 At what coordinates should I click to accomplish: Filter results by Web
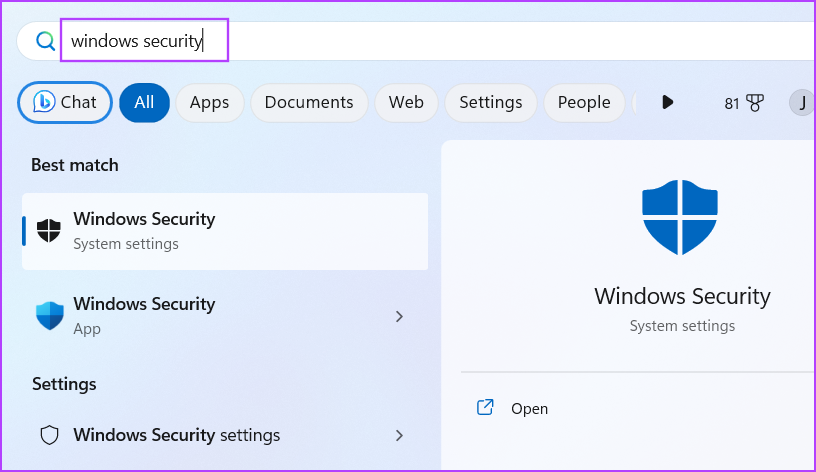point(406,102)
